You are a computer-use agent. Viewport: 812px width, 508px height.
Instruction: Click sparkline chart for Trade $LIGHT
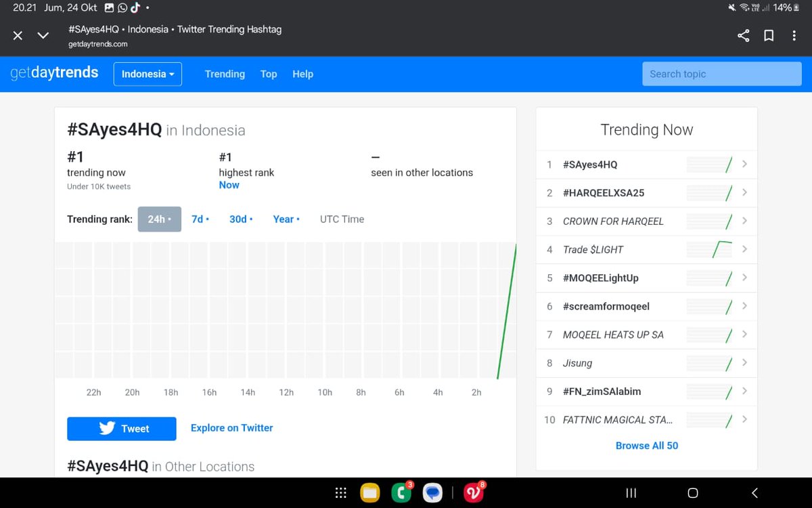tap(709, 249)
